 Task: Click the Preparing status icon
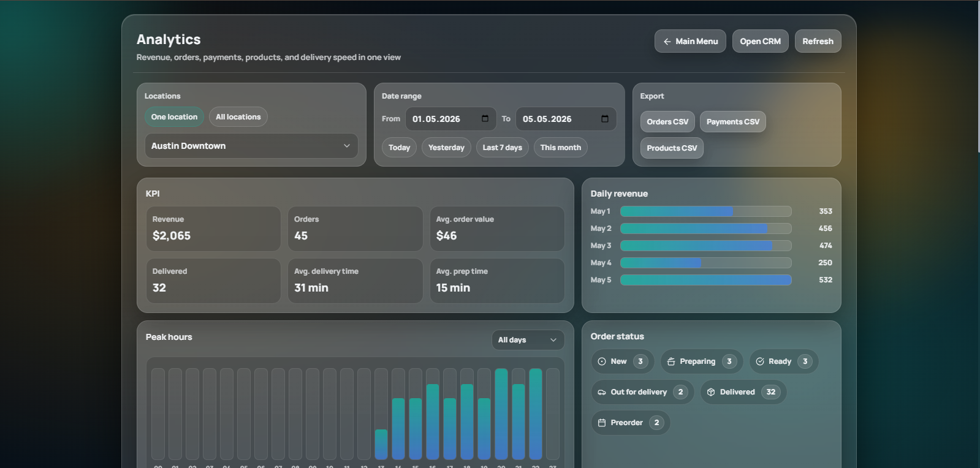tap(671, 361)
